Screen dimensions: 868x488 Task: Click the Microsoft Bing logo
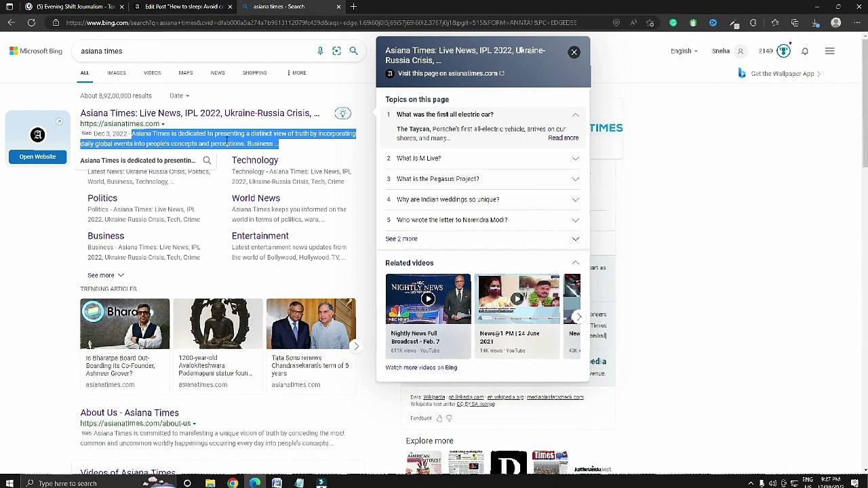[36, 51]
